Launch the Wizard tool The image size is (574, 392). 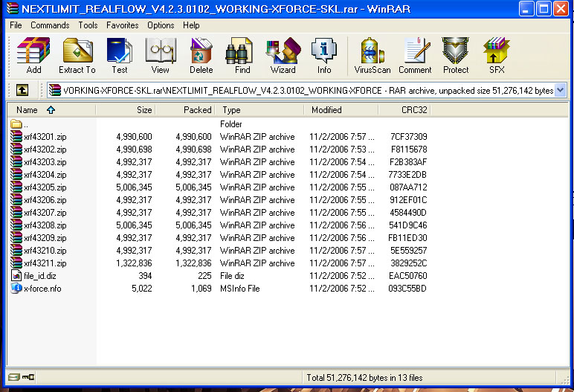283,55
